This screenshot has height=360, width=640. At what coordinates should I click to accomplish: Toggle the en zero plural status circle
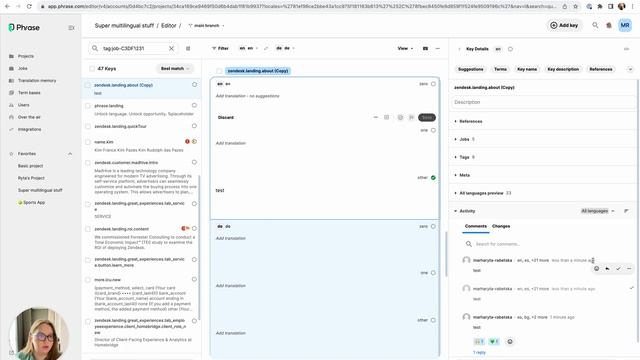[433, 84]
